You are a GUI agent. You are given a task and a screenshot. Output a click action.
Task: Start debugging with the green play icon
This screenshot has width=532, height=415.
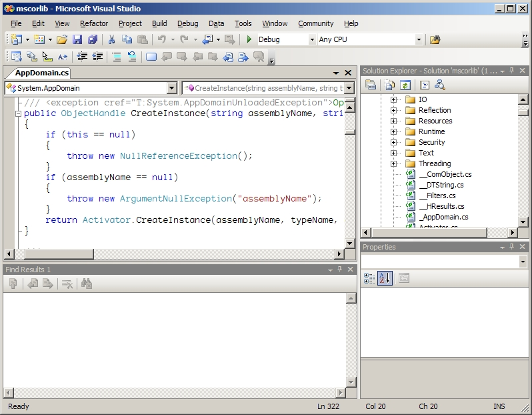pos(249,39)
